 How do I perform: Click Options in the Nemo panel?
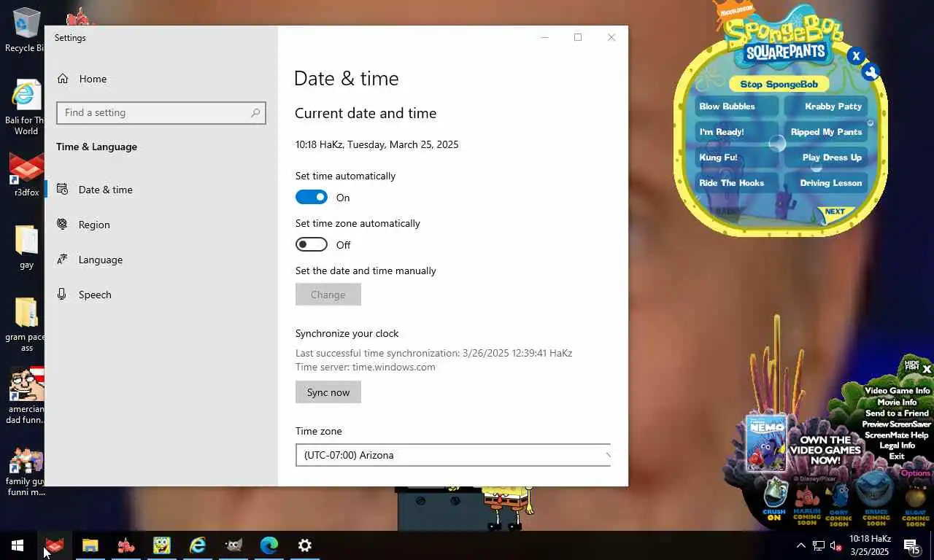point(916,473)
